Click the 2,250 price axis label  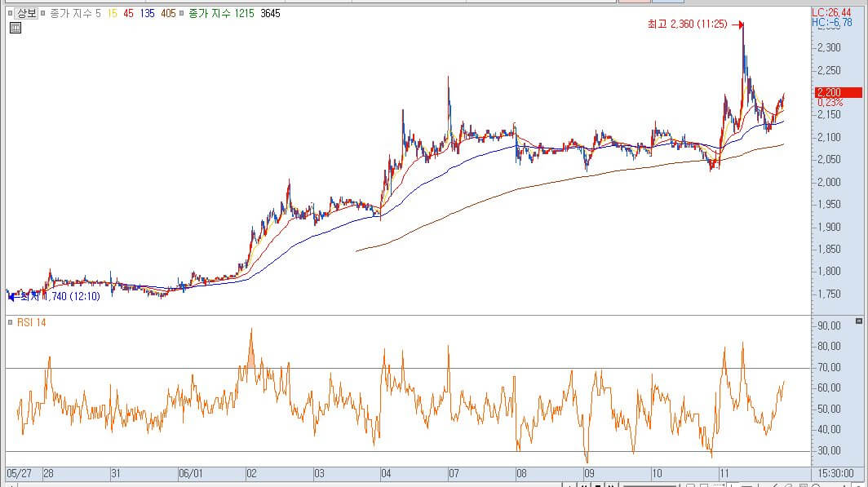(x=829, y=70)
